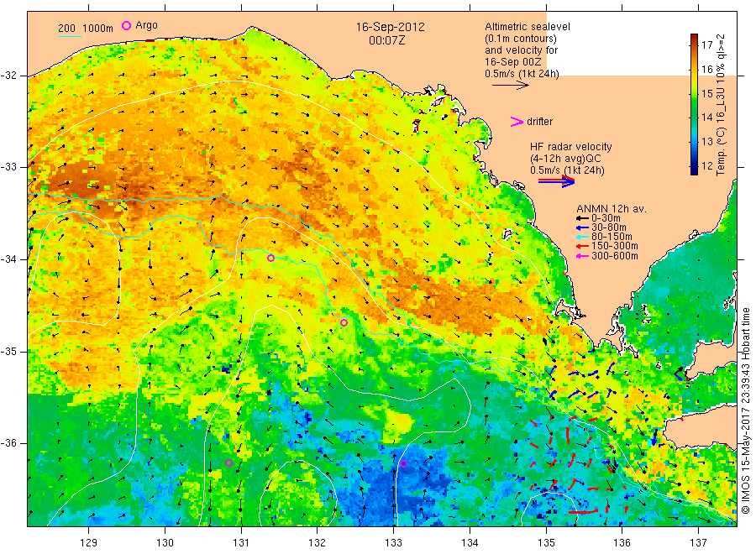Click the '134' longitude axis label
The image size is (756, 554).
pos(470,543)
